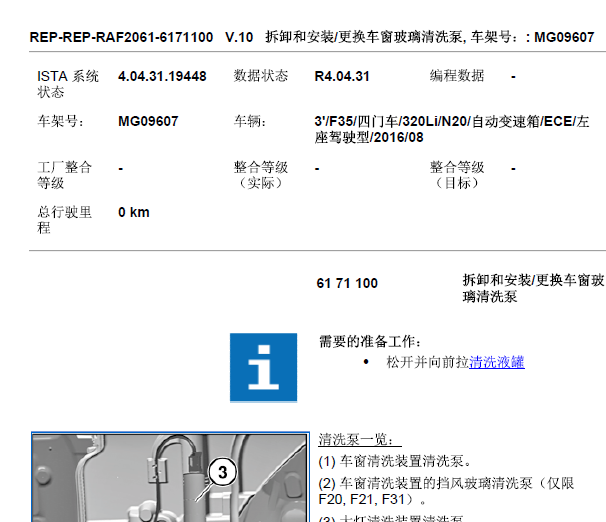The width and height of the screenshot is (606, 522).
Task: Select heading 需要的准备工作
Action: click(370, 342)
